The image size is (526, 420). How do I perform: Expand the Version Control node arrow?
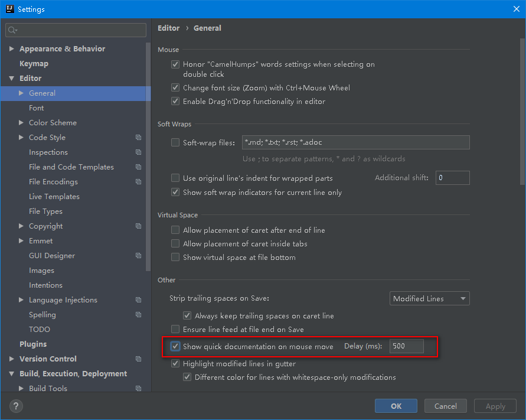coord(11,359)
